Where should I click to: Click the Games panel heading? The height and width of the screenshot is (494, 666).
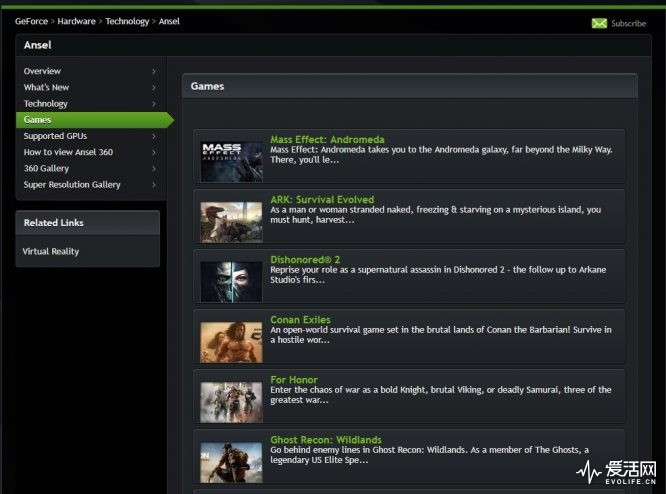[207, 86]
